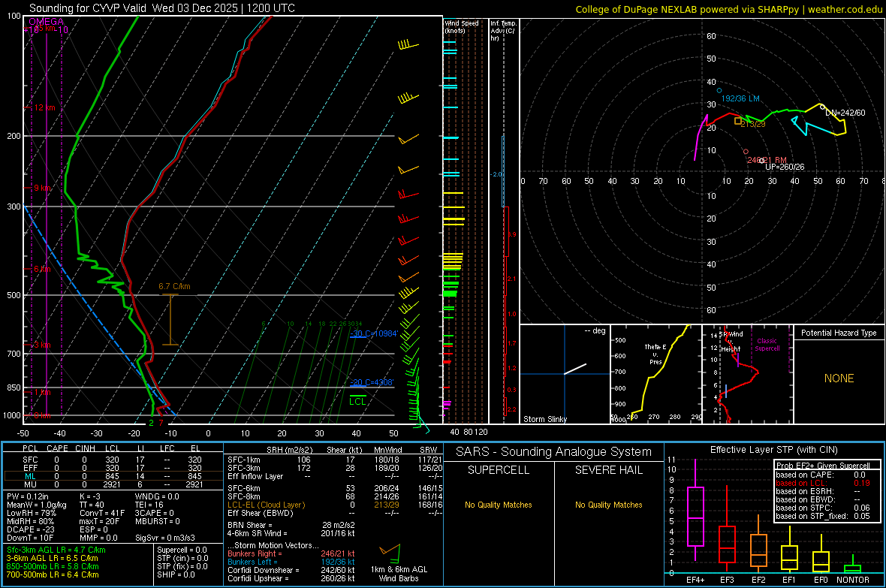The width and height of the screenshot is (886, 588).
Task: Click the red 'based on LCL:' row
Action: tap(823, 483)
